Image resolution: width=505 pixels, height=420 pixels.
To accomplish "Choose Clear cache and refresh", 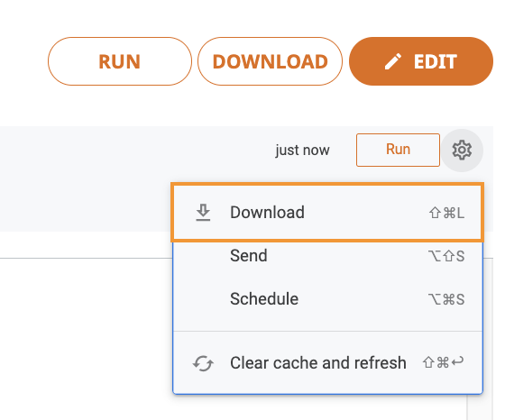I will point(327,362).
